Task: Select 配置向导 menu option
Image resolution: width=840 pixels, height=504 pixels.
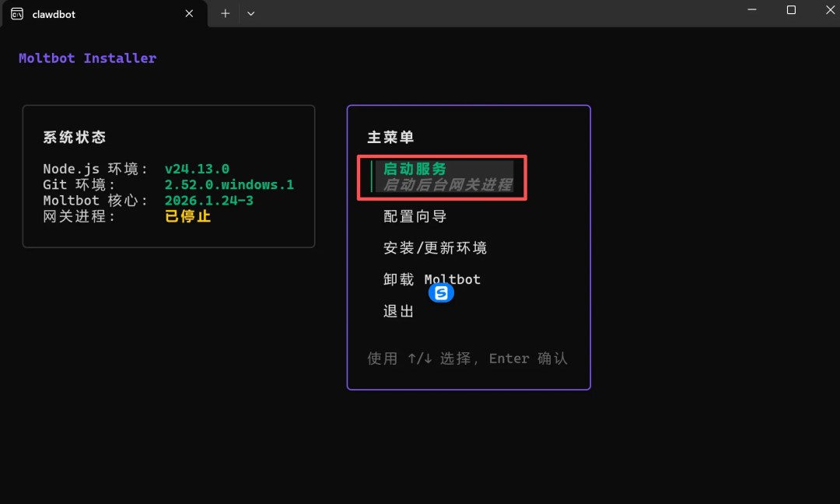Action: point(415,216)
